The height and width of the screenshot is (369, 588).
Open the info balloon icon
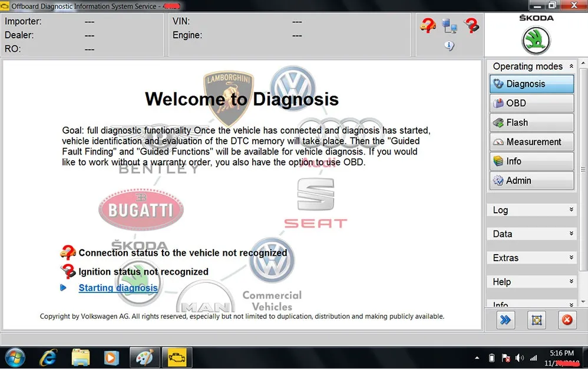tap(449, 45)
